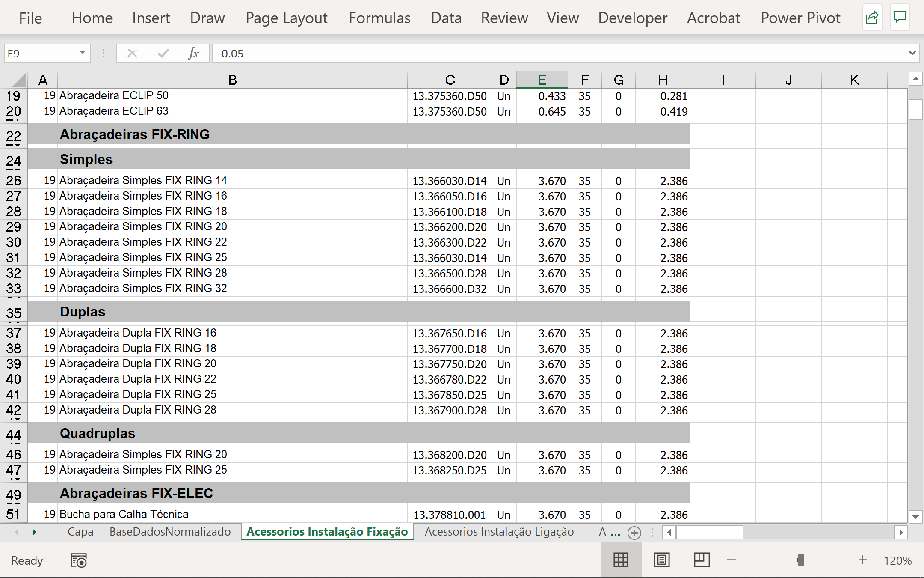Switch to Page Layout view
Screen dimensions: 924x578
pyautogui.click(x=661, y=560)
